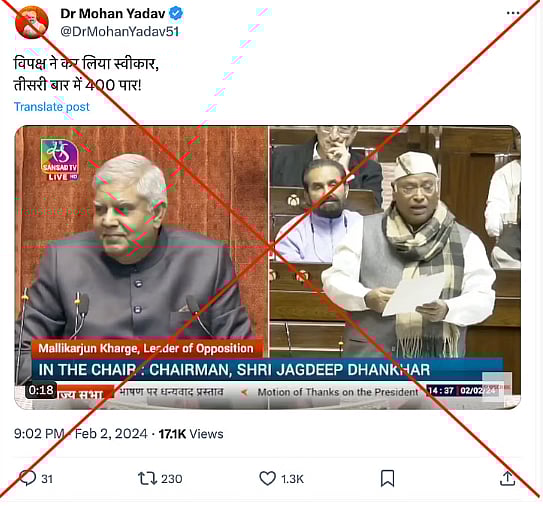The width and height of the screenshot is (543, 506).
Task: Open Dr Mohan Yadav profile picture
Action: [x=32, y=22]
